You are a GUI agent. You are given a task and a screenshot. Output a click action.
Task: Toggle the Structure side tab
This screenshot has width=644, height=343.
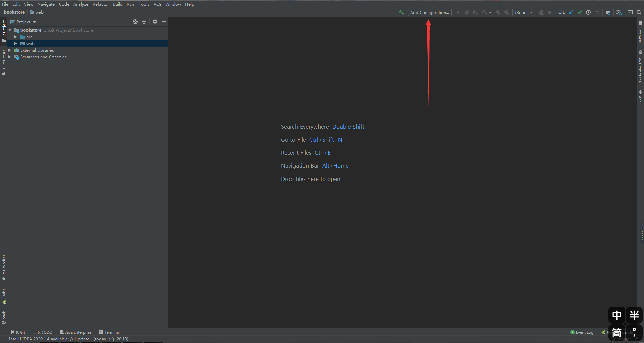coord(4,62)
